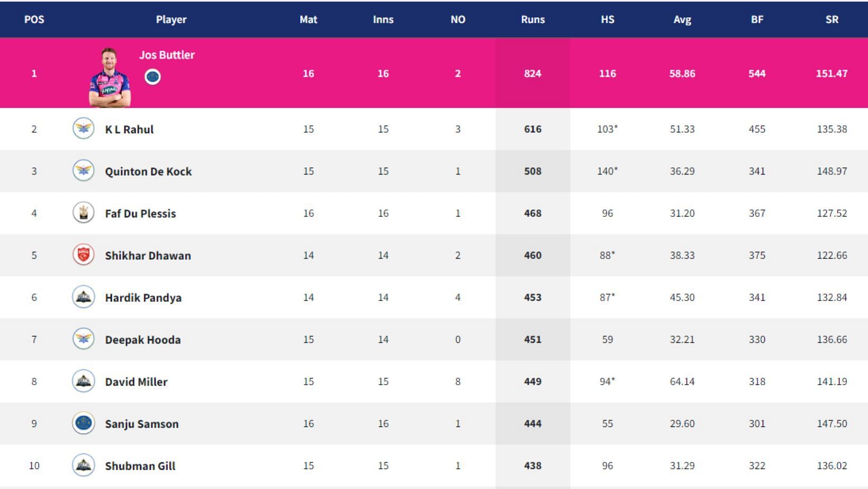Click Sanju Samson's Rajasthan Royals logo
Screen dimensions: 868x489
pos(83,423)
